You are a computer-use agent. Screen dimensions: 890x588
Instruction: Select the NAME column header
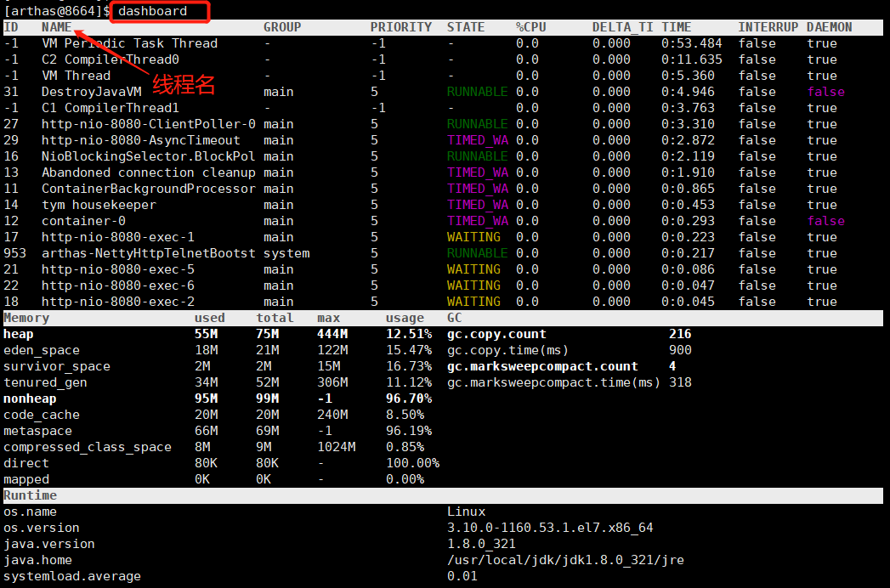[x=56, y=27]
